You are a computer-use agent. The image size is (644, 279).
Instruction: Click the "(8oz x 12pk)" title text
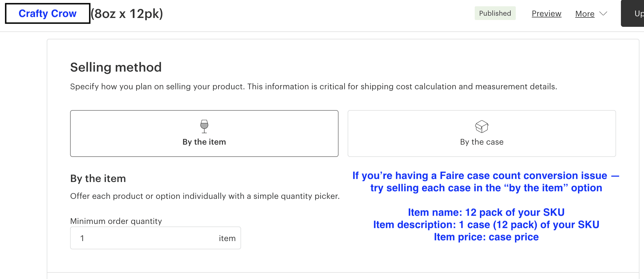[x=127, y=13]
